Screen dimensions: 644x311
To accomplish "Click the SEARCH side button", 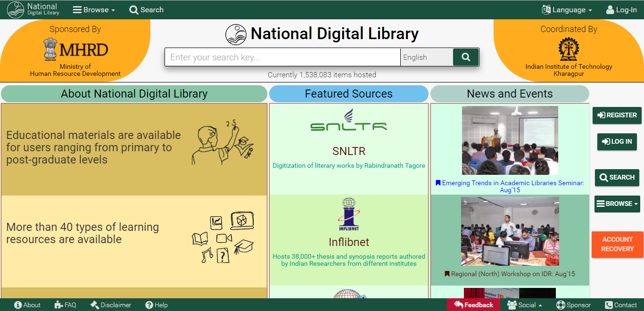I will coord(617,178).
